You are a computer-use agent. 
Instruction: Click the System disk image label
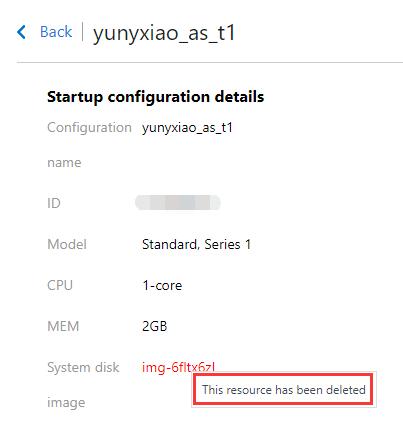[83, 385]
